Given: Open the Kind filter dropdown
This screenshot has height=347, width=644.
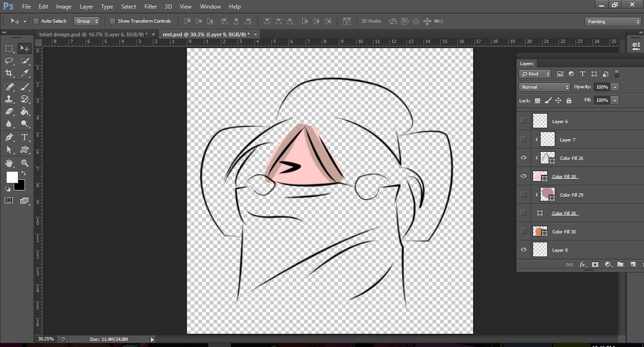Looking at the screenshot, I should click(x=535, y=74).
